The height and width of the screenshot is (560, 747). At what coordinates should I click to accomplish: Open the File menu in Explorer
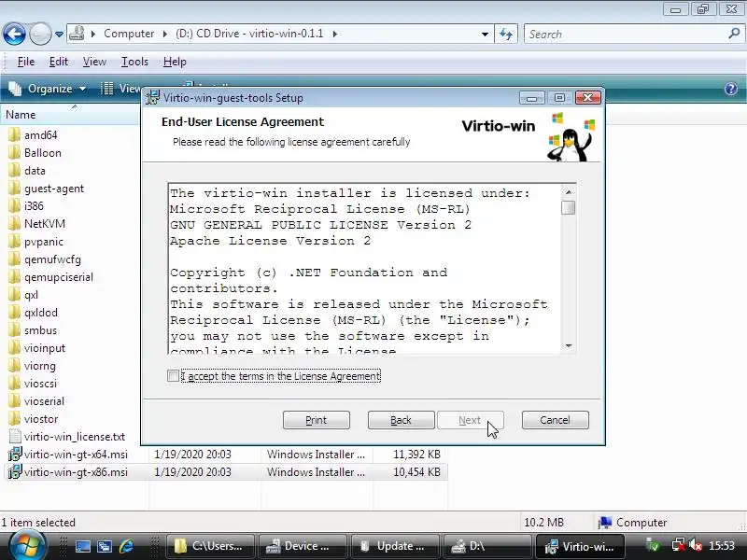[x=26, y=62]
